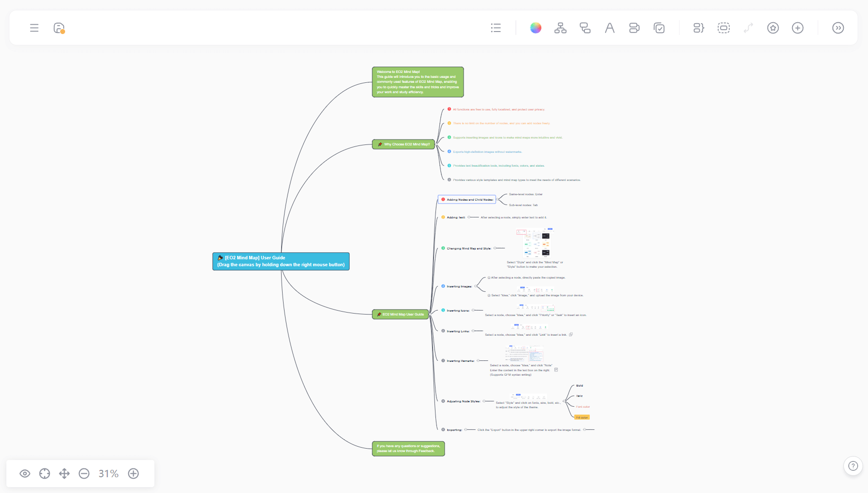The height and width of the screenshot is (493, 868).
Task: Click the plus circle insert button in toolbar
Action: coord(797,28)
